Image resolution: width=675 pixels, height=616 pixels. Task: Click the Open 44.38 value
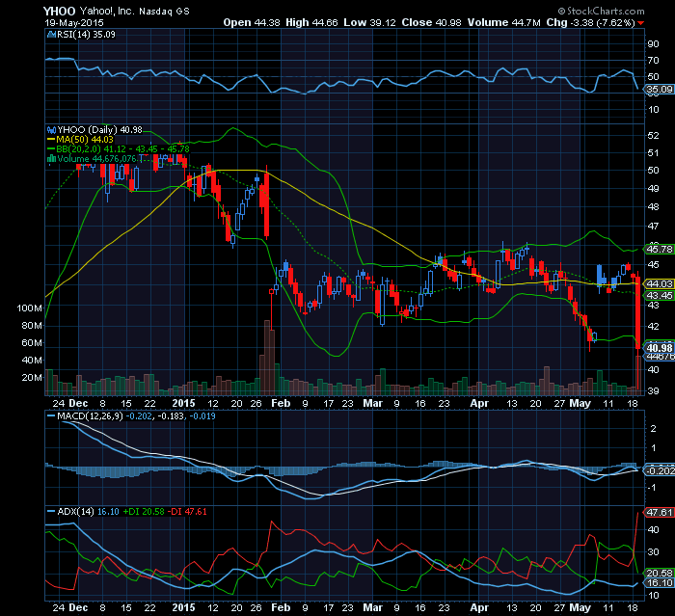(x=252, y=22)
